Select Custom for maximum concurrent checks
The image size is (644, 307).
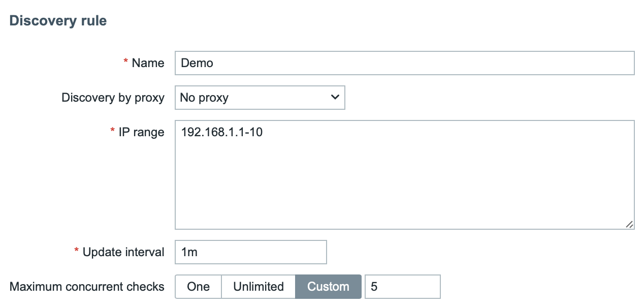pos(328,287)
